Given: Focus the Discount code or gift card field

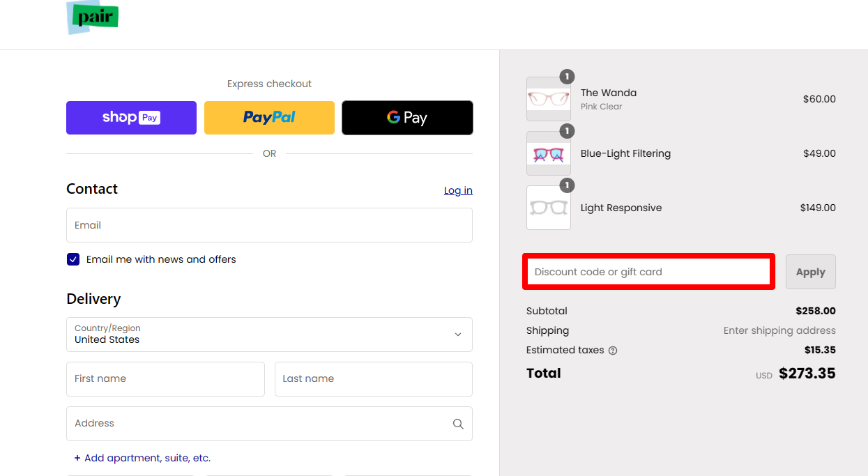Looking at the screenshot, I should click(x=648, y=272).
